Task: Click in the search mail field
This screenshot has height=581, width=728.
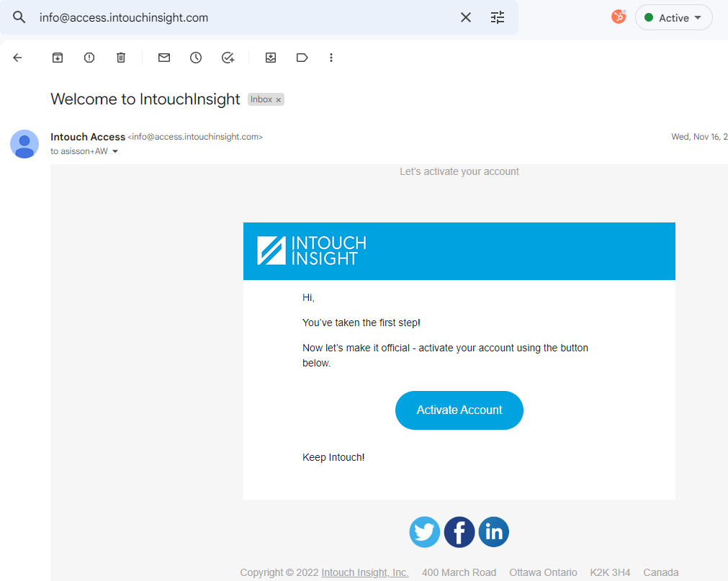Action: click(245, 17)
